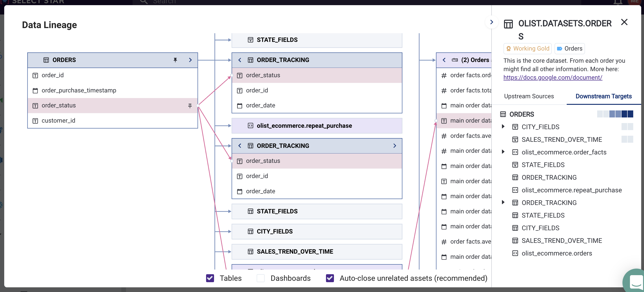Screen dimensions: 644x292
Task: Open SALES_TREND_OVER_TIME table entry in sidebar tree
Action: [x=562, y=241]
